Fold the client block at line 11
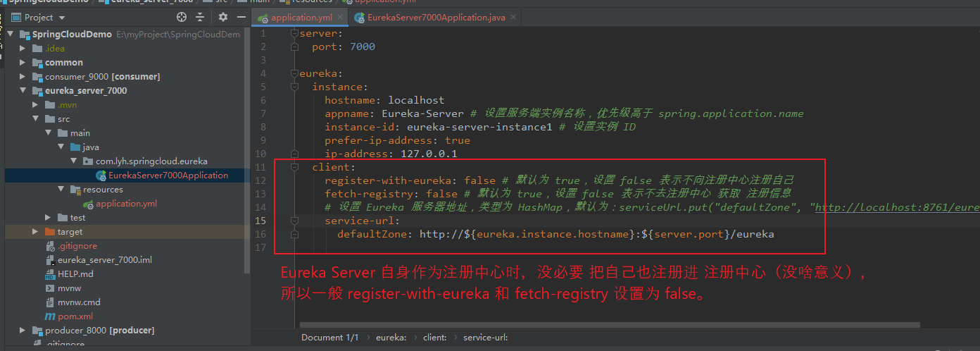 pos(295,167)
